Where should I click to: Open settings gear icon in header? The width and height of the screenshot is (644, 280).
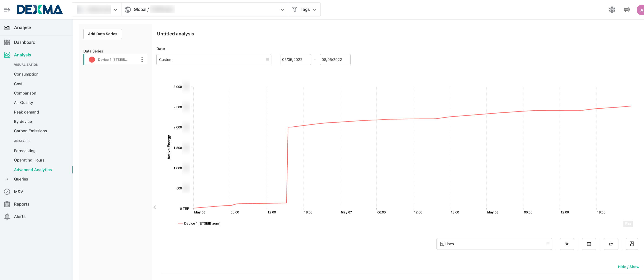click(x=612, y=10)
